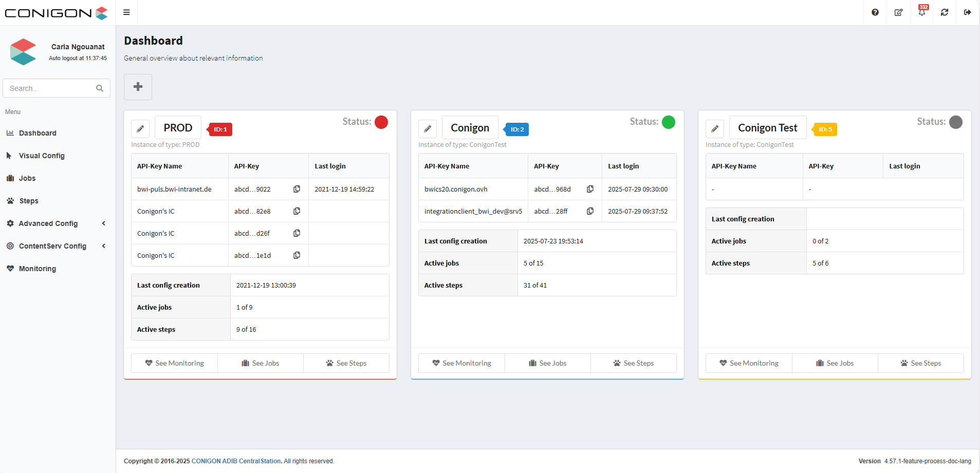Expand the Advanced Config menu
Viewport: 980px width, 473px height.
[x=48, y=223]
